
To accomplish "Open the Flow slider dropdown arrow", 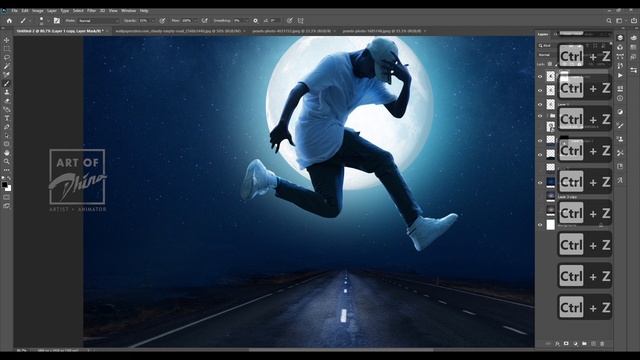I will [196, 20].
